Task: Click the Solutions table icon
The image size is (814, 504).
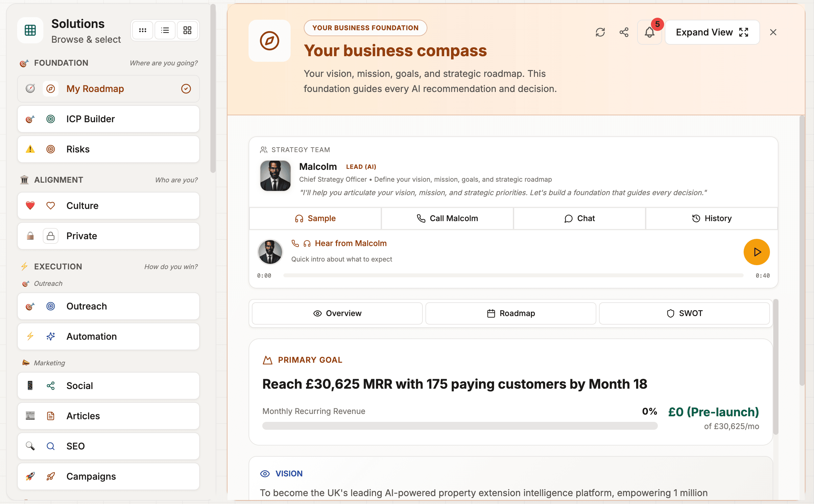Action: (x=30, y=30)
